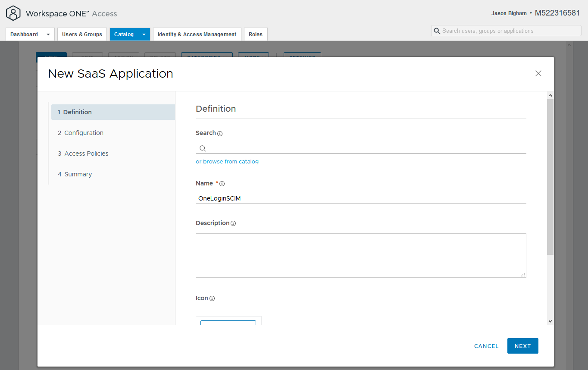Open the info tooltip beside the Name field

pyautogui.click(x=222, y=183)
